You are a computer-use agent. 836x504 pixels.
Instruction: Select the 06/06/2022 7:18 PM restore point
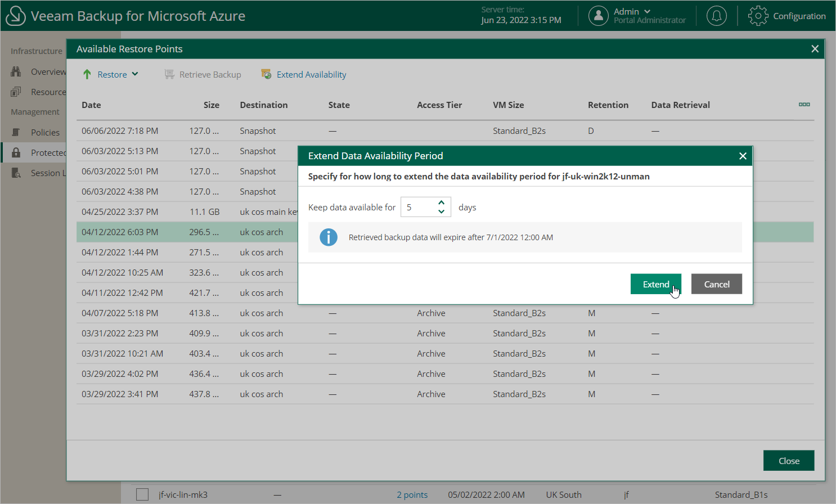[120, 130]
